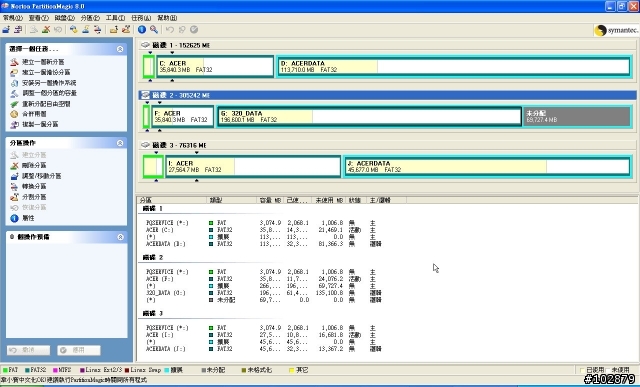The image size is (640, 387).
Task: Click the red X icon beside 刪除分區
Action: click(x=14, y=165)
